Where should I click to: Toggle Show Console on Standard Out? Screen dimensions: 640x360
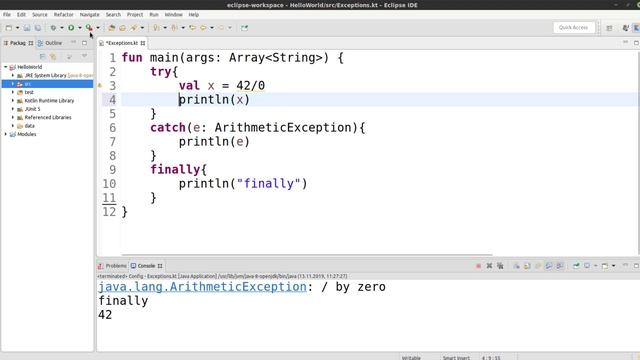[x=549, y=266]
